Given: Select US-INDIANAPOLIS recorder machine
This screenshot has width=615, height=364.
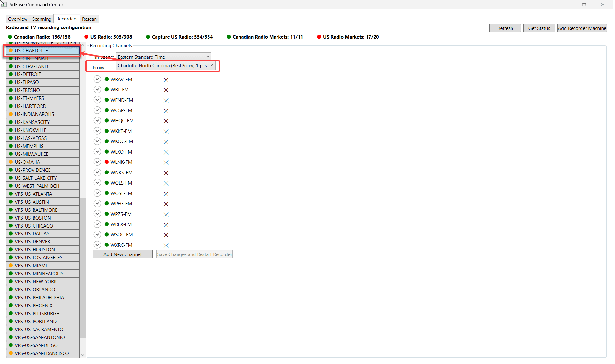Looking at the screenshot, I should click(43, 114).
